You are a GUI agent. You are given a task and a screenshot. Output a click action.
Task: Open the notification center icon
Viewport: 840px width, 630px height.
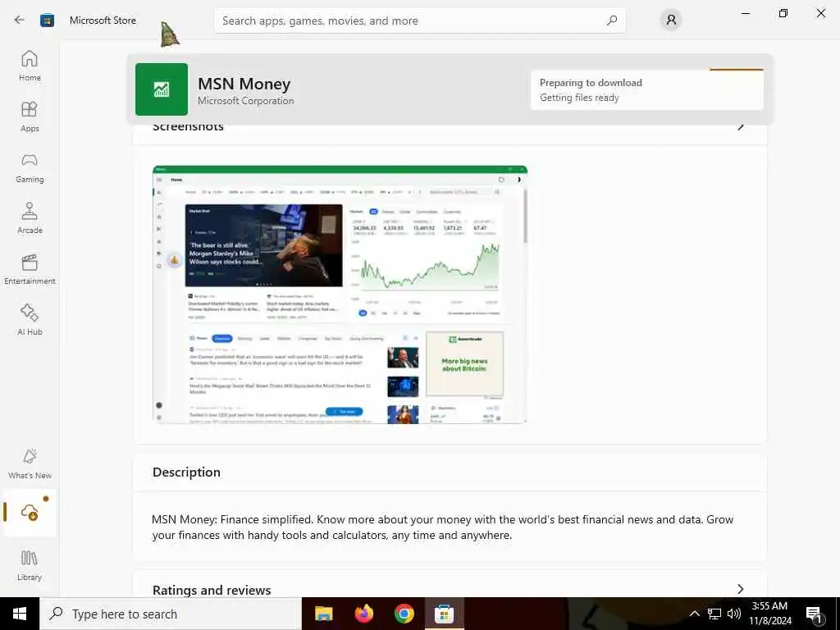pos(815,614)
